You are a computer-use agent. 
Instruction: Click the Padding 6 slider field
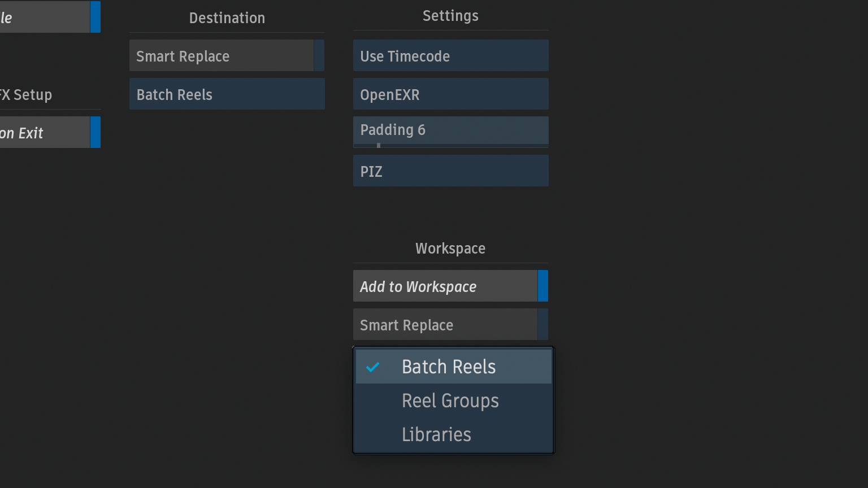tap(450, 130)
